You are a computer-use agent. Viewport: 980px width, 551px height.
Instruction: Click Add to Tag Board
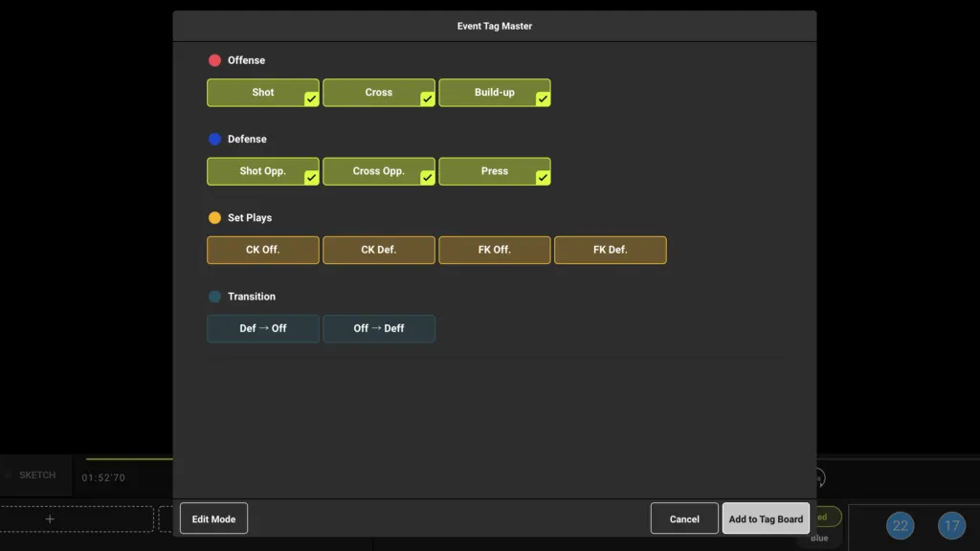[x=766, y=518]
